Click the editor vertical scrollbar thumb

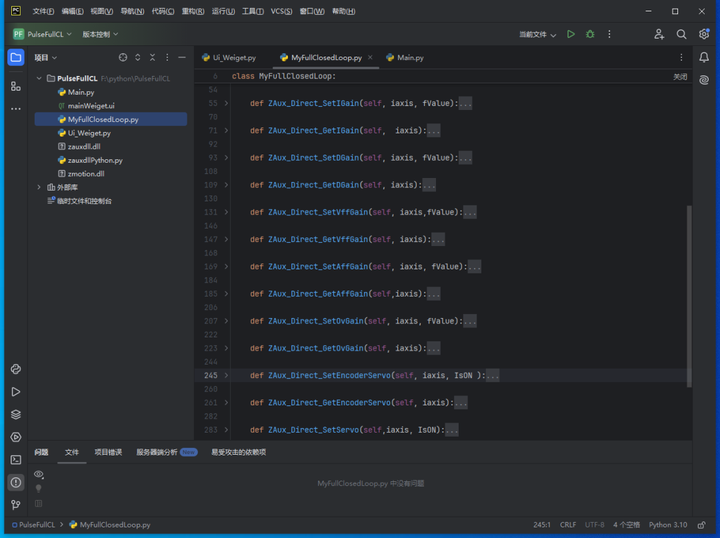pos(689,297)
